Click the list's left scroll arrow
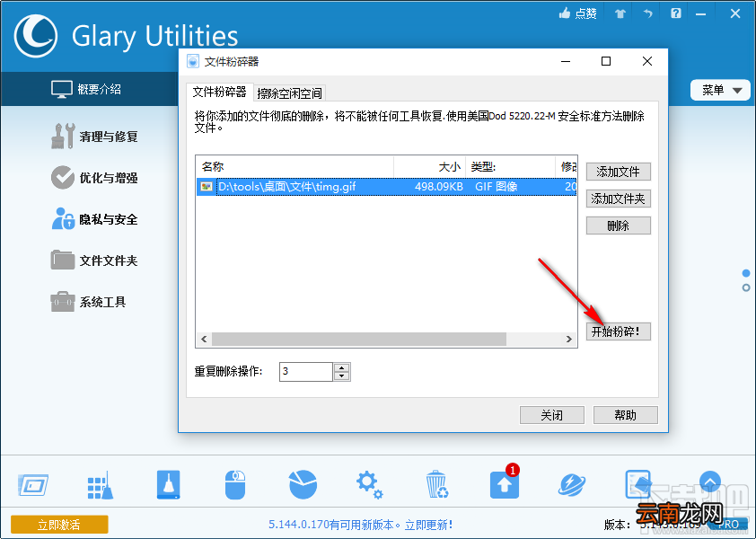This screenshot has width=756, height=539. point(204,340)
